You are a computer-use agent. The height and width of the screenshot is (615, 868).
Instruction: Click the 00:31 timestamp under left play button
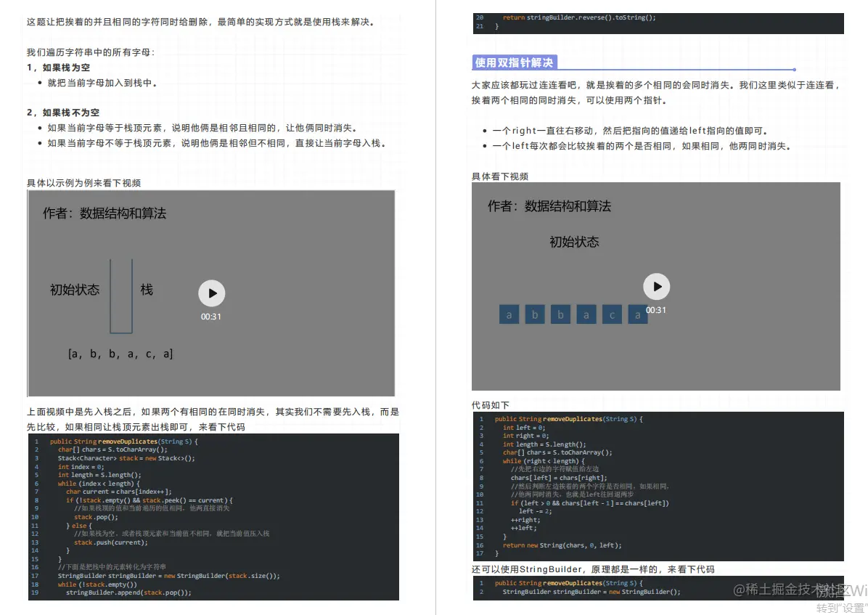point(211,316)
